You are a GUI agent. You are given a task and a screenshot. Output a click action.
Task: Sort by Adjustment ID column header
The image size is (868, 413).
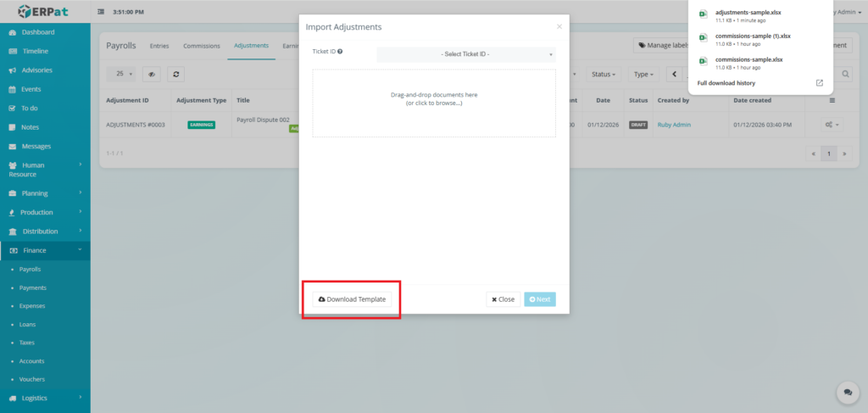click(x=127, y=101)
